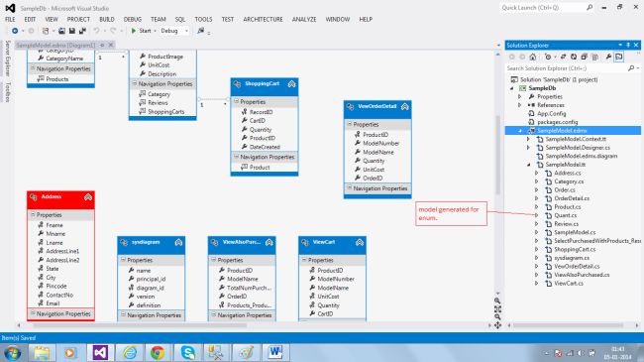Select the Pincode property in Address
The width and height of the screenshot is (644, 362).
pyautogui.click(x=56, y=286)
